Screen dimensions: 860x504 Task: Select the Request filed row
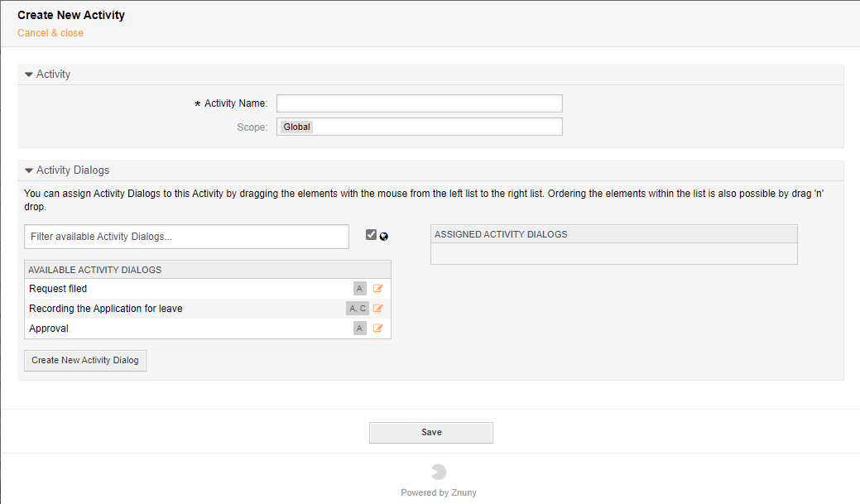click(166, 288)
